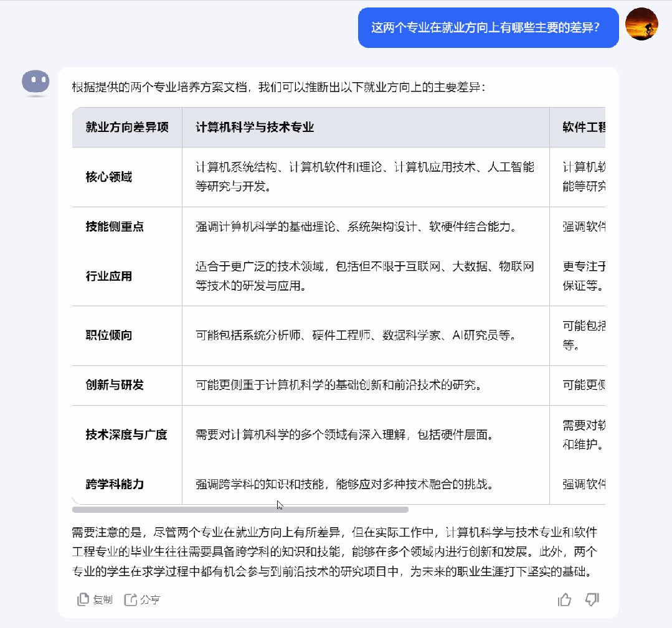The height and width of the screenshot is (628, 672).
Task: Click the table's horizontal scrollbar thumb
Action: click(x=240, y=510)
